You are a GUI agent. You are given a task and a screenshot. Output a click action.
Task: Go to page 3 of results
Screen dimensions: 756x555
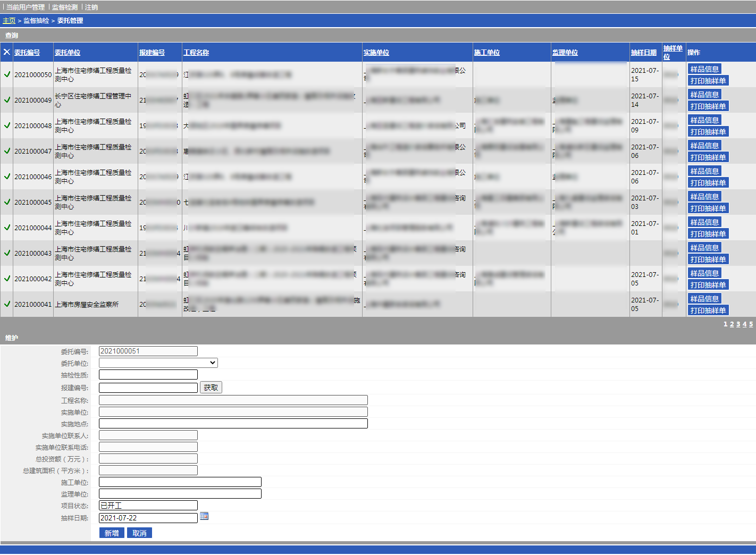coord(738,324)
